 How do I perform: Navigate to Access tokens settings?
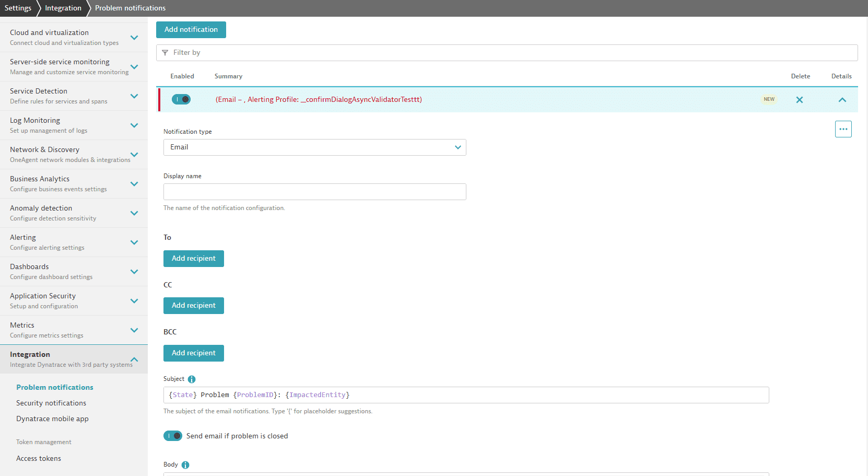[38, 458]
